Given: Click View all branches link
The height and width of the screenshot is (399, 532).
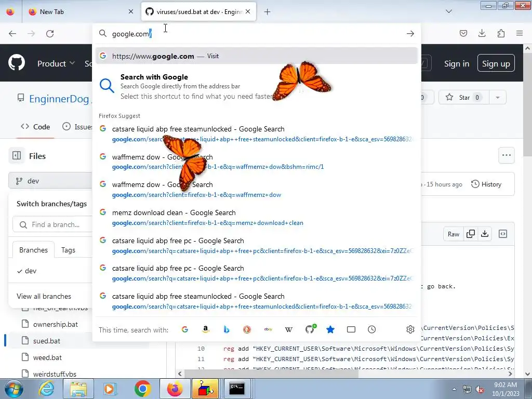Looking at the screenshot, I should click(x=44, y=296).
